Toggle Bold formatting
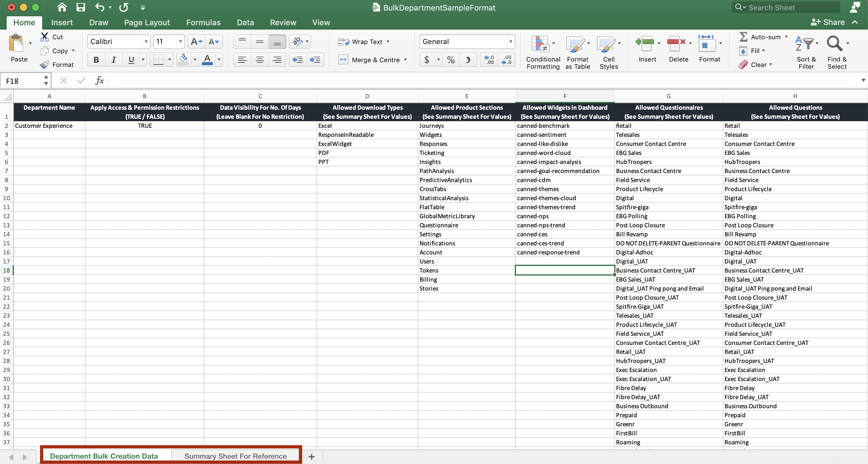This screenshot has height=464, width=868. pyautogui.click(x=96, y=60)
